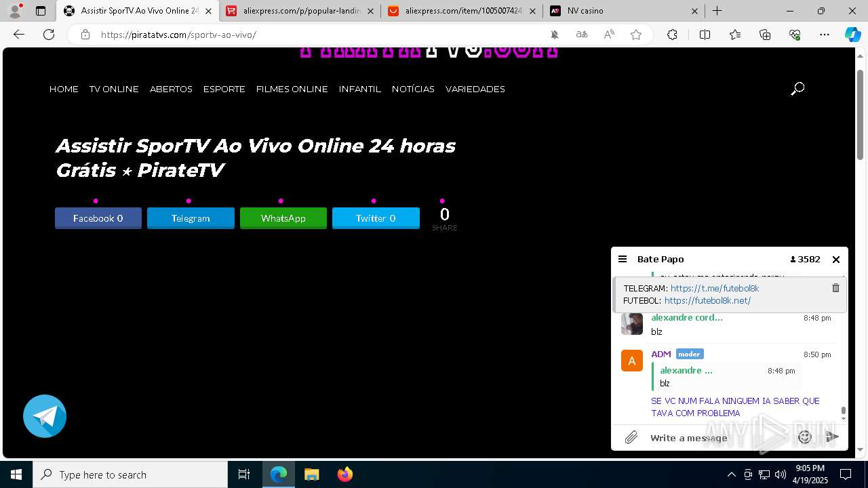Click username alexandre cord... in chat

(687, 317)
